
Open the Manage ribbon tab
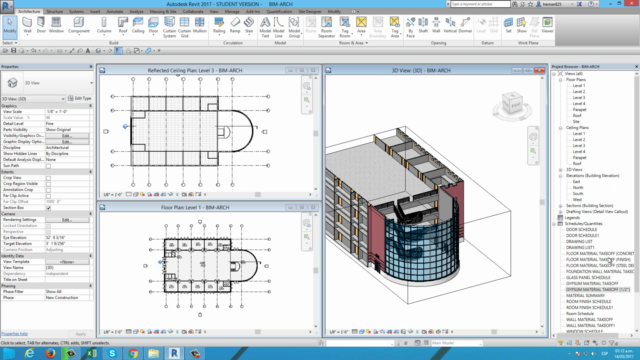pos(232,11)
